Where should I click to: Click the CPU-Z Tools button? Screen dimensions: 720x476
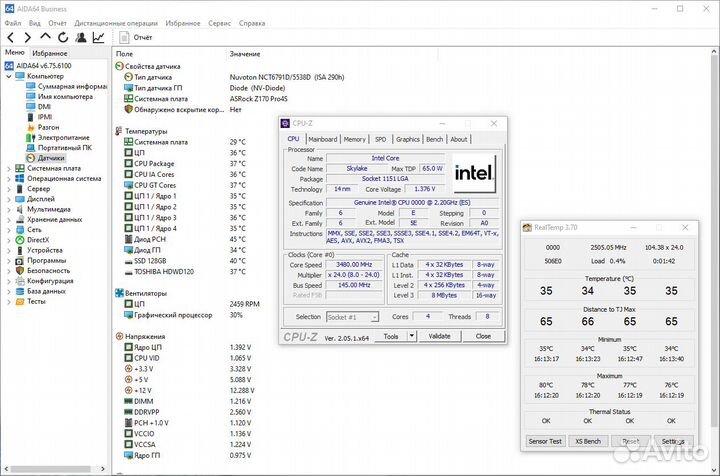click(x=391, y=336)
